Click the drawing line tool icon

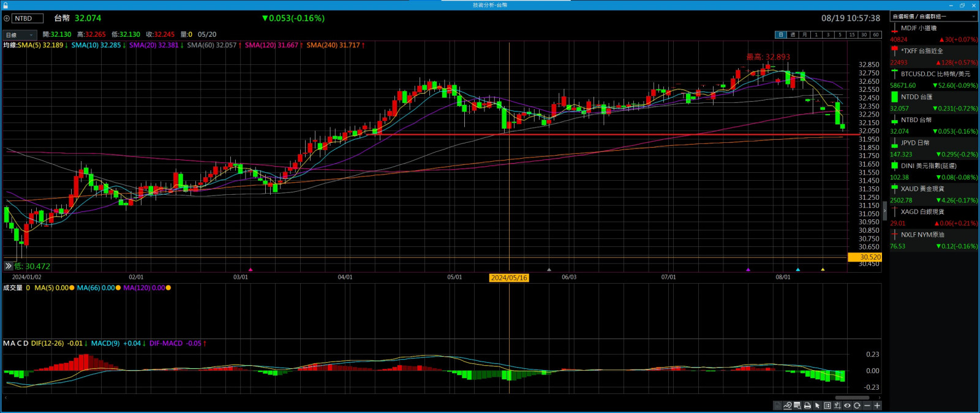[x=788, y=406]
